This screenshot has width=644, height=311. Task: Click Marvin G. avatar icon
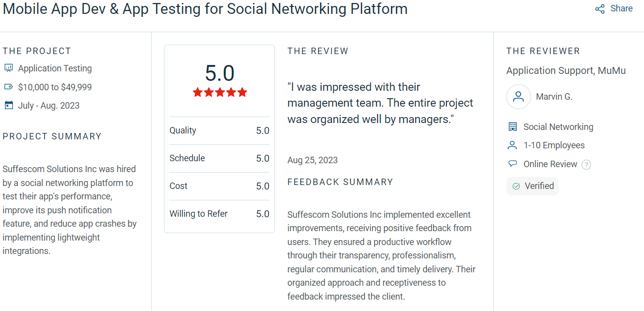click(519, 97)
